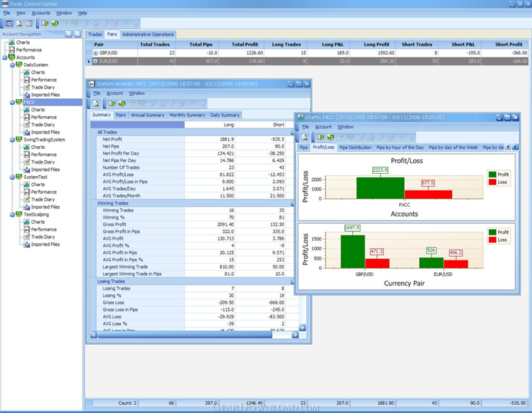
Task: Click the System Analysis horizontal scrollbar thumb
Action: [x=185, y=335]
